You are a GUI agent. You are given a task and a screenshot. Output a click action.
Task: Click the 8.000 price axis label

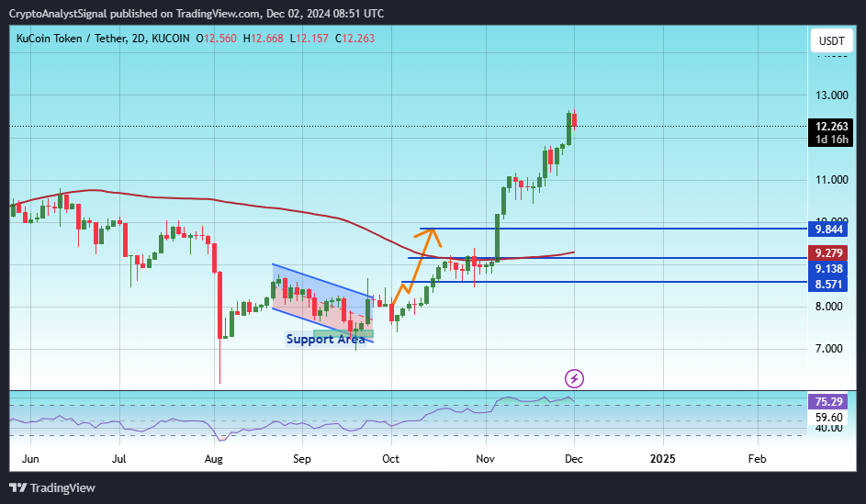point(829,307)
